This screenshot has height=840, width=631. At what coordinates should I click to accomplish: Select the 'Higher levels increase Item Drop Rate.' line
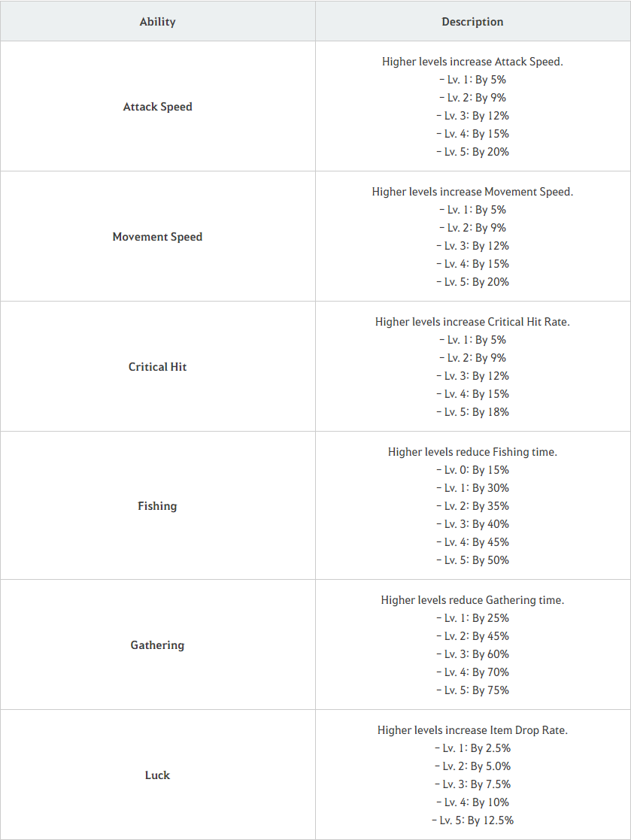click(x=472, y=730)
